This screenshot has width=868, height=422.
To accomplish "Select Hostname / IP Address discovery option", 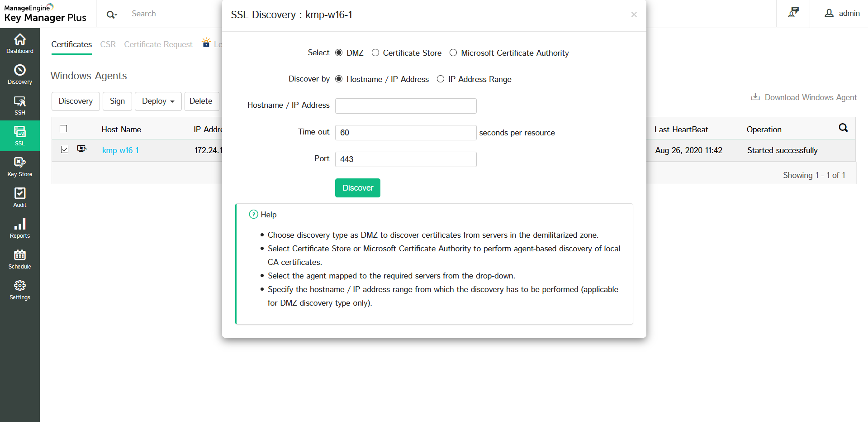I will tap(339, 79).
